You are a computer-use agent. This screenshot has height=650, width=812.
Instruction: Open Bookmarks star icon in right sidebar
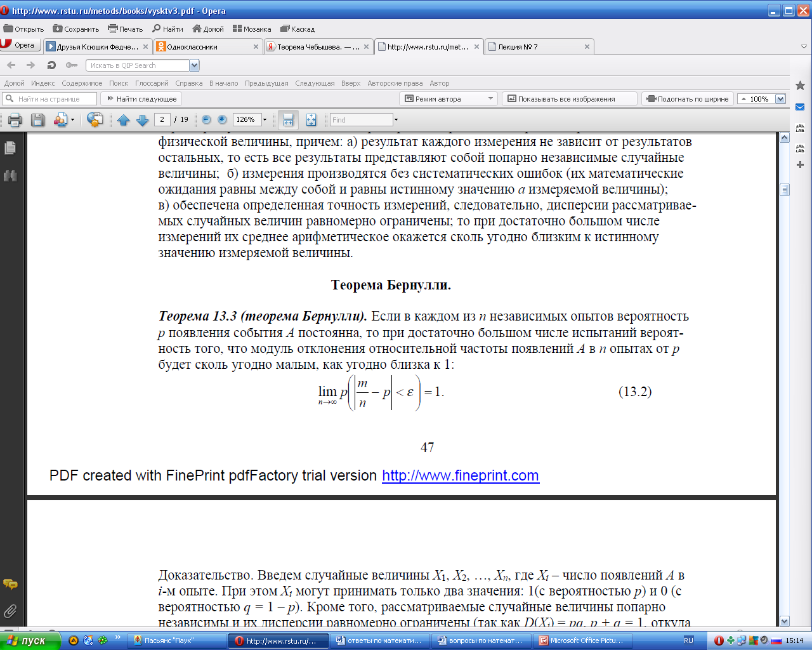[800, 85]
